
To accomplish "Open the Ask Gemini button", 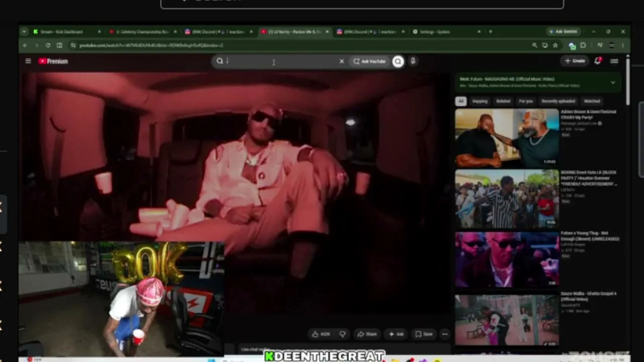I will click(x=563, y=32).
